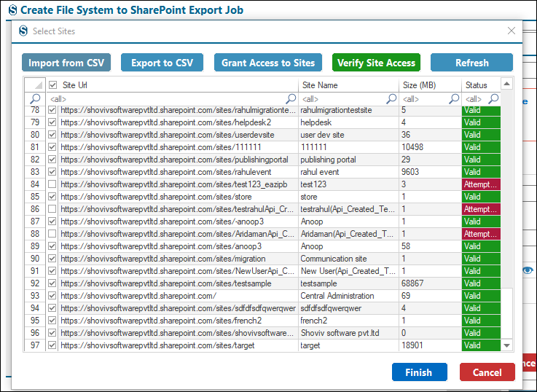Select row header number 93
Screen dimensions: 537x392
pos(35,296)
